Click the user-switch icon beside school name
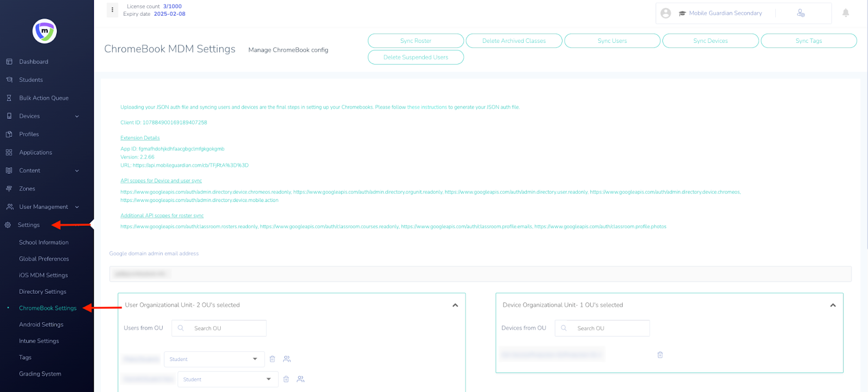This screenshot has width=868, height=392. coord(801,13)
